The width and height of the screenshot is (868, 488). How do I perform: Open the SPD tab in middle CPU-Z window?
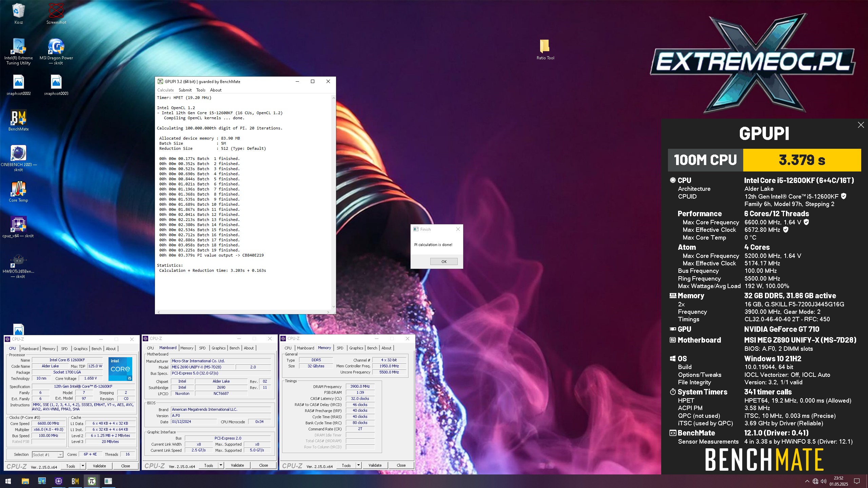tap(202, 348)
